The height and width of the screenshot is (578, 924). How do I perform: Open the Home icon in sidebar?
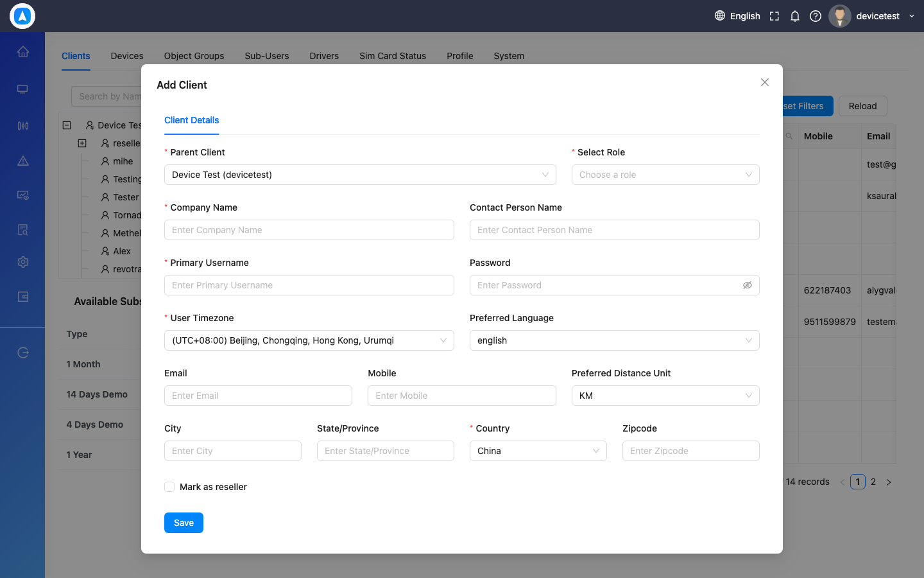pos(23,51)
